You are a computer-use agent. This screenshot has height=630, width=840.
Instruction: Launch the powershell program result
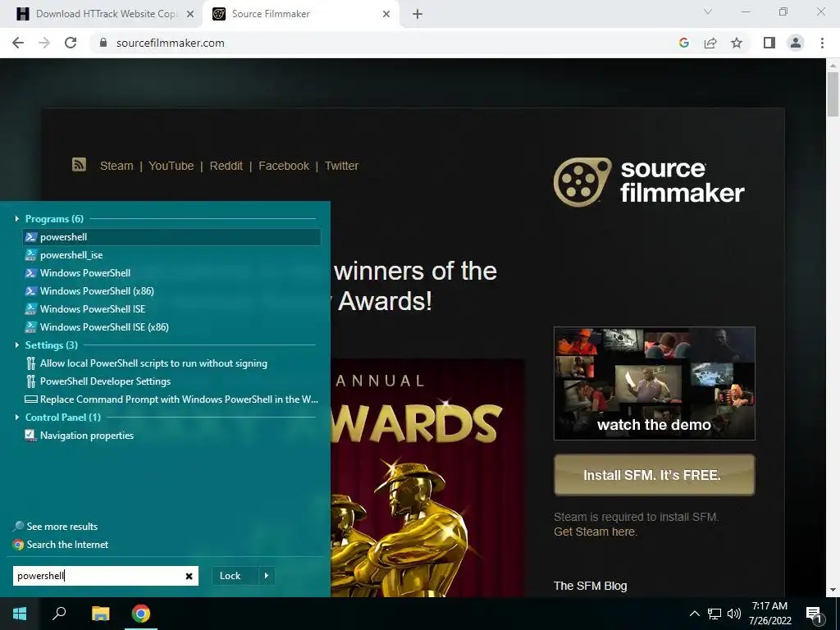click(171, 237)
